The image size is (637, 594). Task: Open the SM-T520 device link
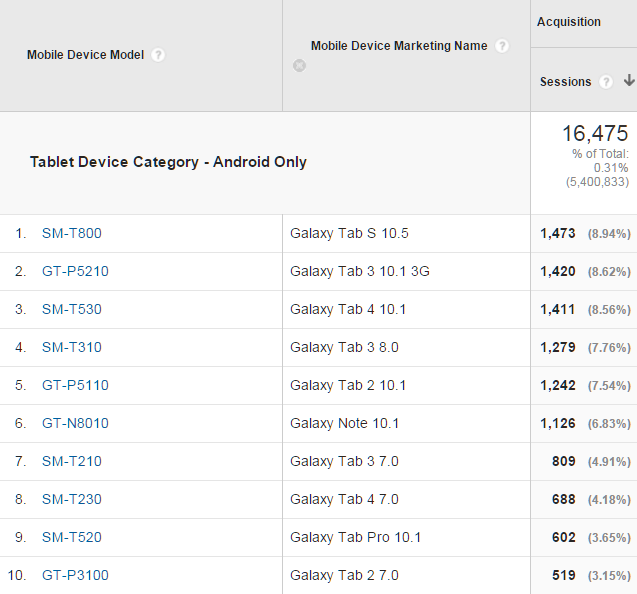point(72,538)
